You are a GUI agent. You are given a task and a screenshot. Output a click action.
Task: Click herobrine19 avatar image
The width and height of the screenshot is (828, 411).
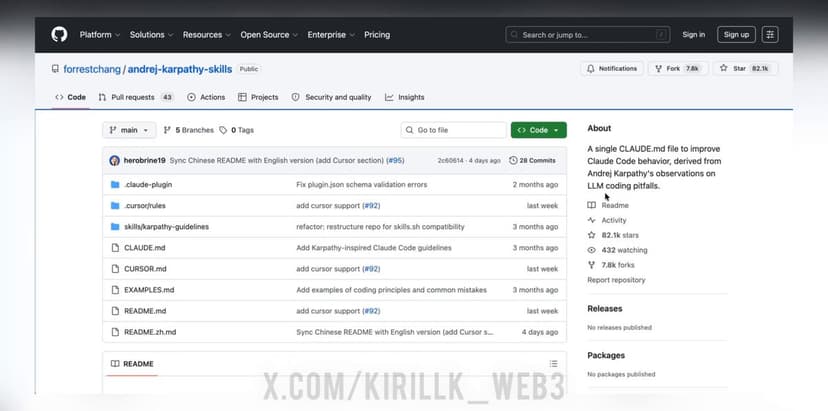pos(115,161)
